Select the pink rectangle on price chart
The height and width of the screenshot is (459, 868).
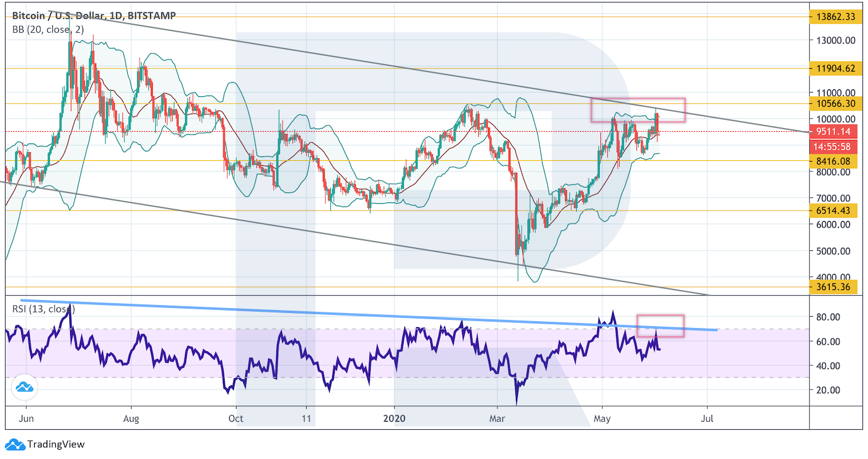tap(638, 110)
